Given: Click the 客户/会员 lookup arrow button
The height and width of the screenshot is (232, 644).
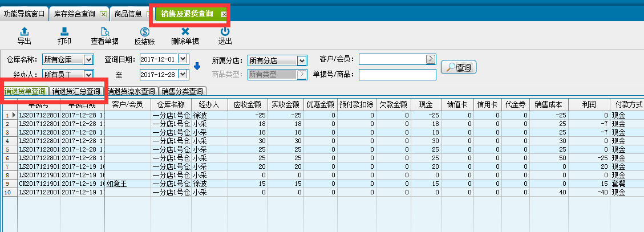Looking at the screenshot, I should pos(431,59).
